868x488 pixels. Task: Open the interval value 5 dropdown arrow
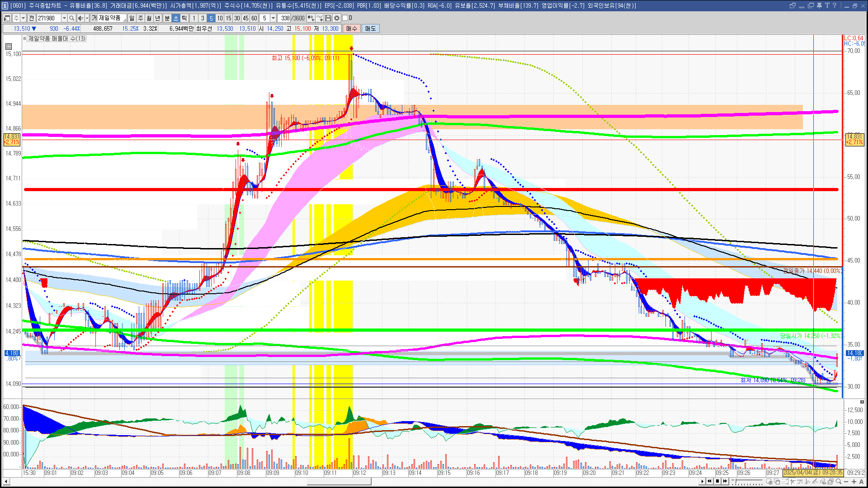(x=273, y=18)
